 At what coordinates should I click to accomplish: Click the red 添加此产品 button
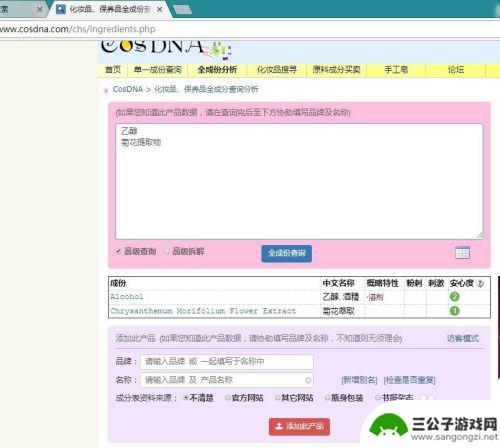click(299, 426)
